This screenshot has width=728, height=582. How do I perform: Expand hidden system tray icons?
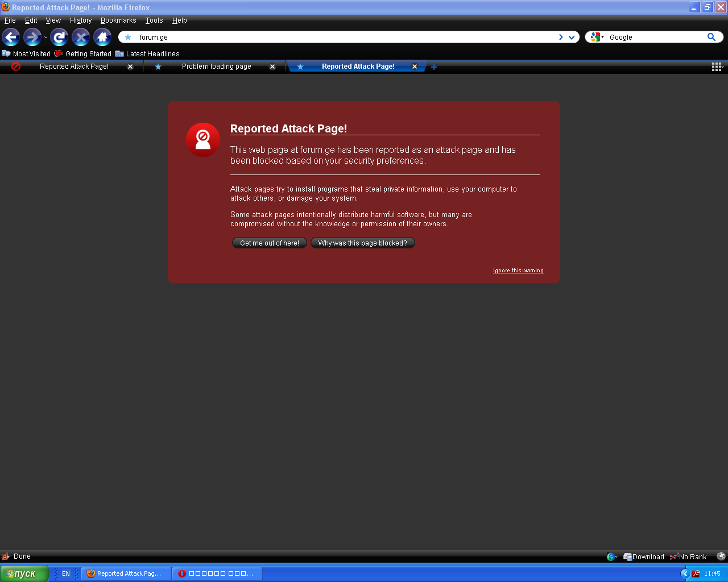pos(685,573)
